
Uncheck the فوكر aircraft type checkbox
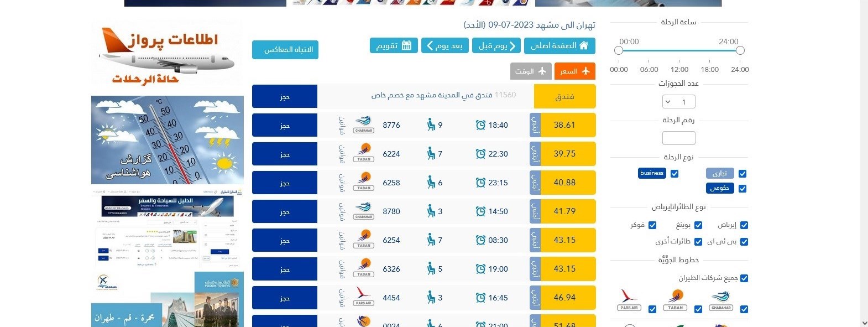click(x=653, y=225)
